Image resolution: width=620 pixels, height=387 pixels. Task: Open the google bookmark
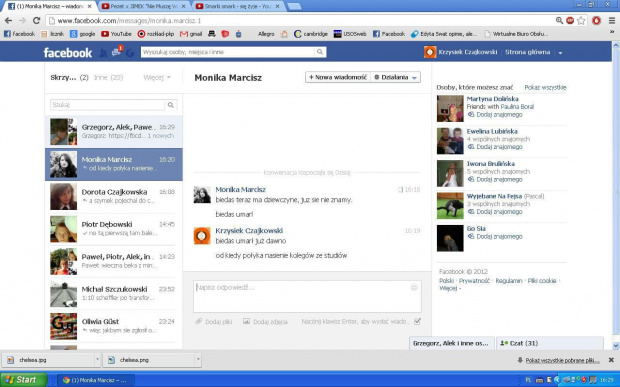83,34
